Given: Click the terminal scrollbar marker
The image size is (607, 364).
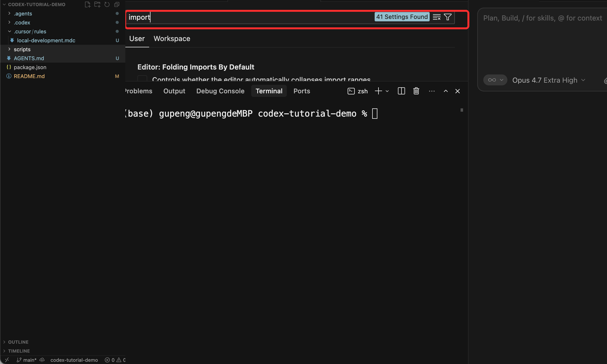Looking at the screenshot, I should pyautogui.click(x=462, y=110).
